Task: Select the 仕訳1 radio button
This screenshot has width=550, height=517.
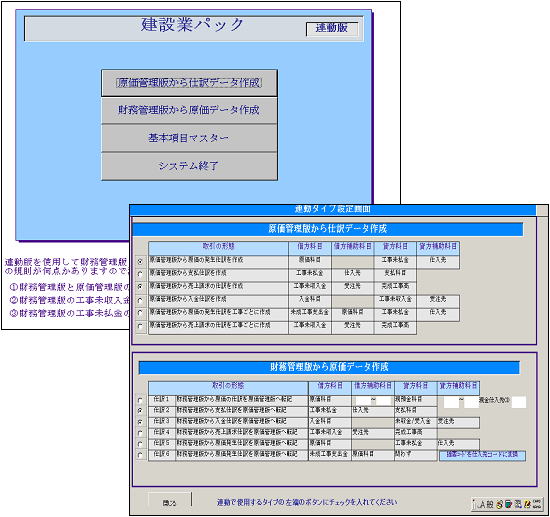Action: point(140,400)
